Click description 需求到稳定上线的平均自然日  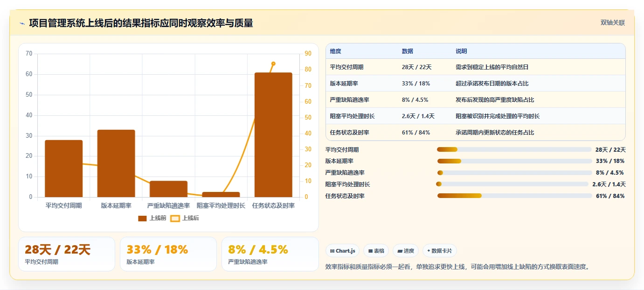pyautogui.click(x=492, y=67)
